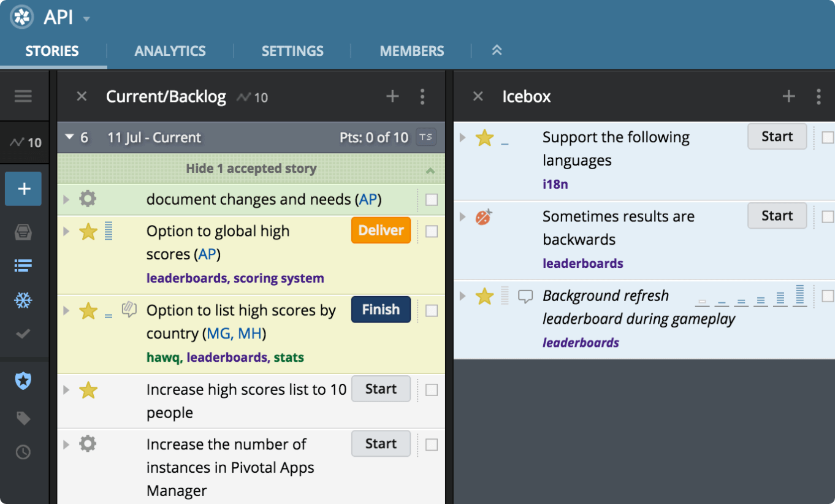Select checkbox for Support the following languages
The height and width of the screenshot is (504, 835).
pyautogui.click(x=828, y=137)
